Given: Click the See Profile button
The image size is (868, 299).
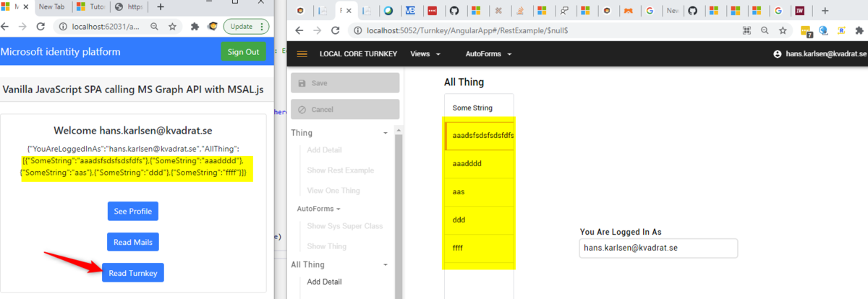Looking at the screenshot, I should click(132, 211).
